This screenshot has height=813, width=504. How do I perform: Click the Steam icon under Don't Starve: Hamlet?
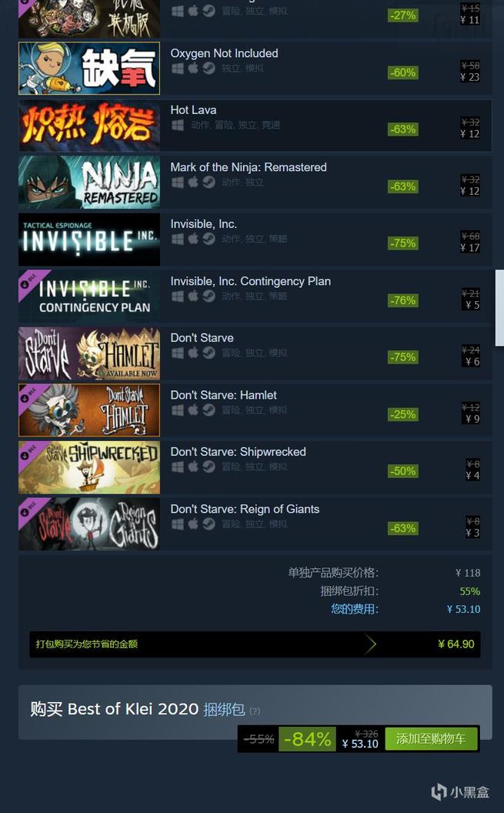click(x=209, y=410)
